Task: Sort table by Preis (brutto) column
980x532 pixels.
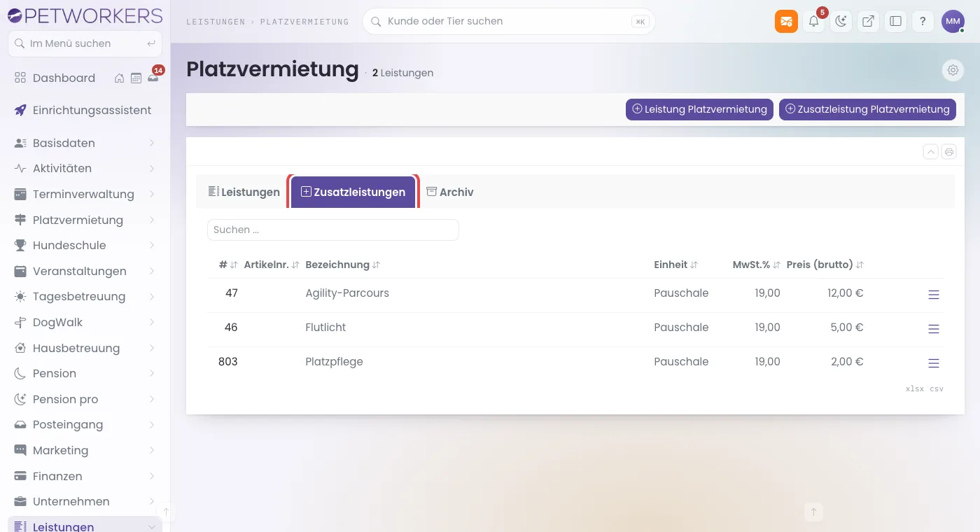Action: (825, 265)
